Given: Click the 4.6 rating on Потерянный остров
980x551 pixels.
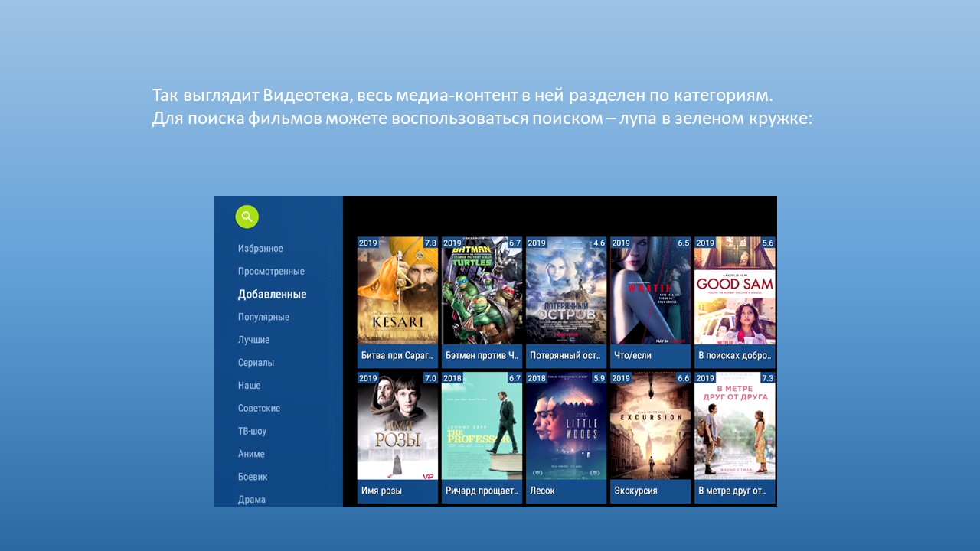Looking at the screenshot, I should pos(599,243).
